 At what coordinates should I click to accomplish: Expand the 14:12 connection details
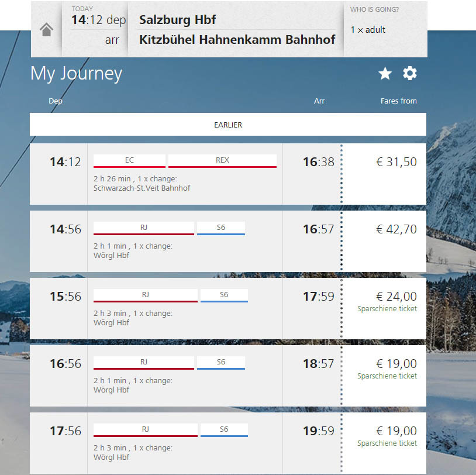184,183
